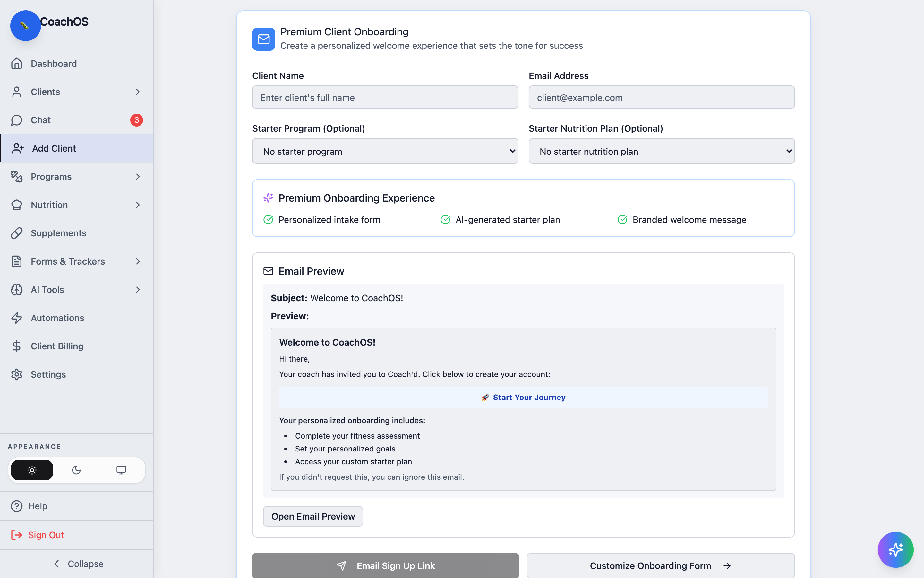Click the Automations lightning bolt icon
This screenshot has width=924, height=578.
tap(16, 318)
